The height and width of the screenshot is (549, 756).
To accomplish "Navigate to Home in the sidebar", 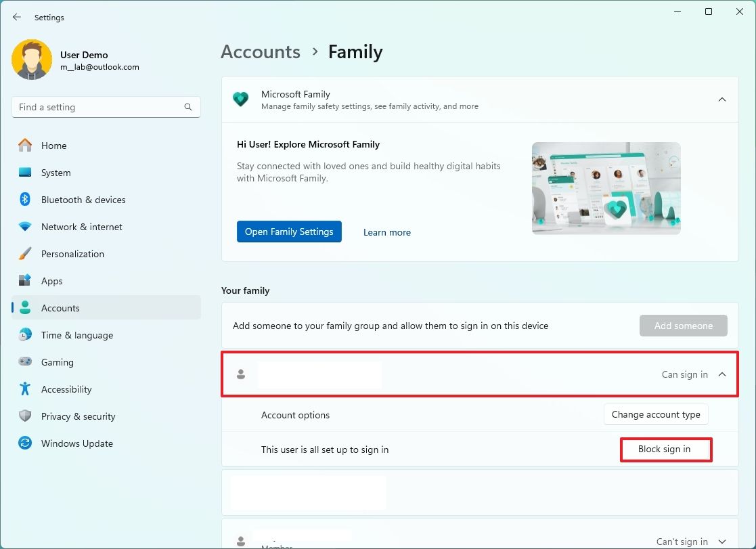I will coord(55,146).
